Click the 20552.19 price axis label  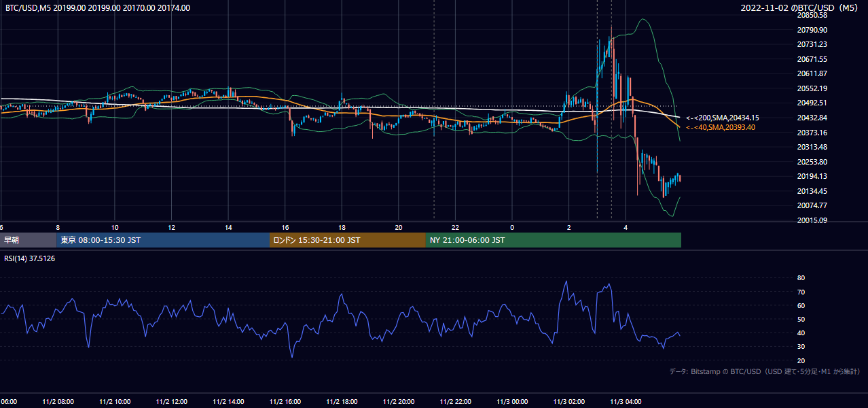tap(812, 88)
